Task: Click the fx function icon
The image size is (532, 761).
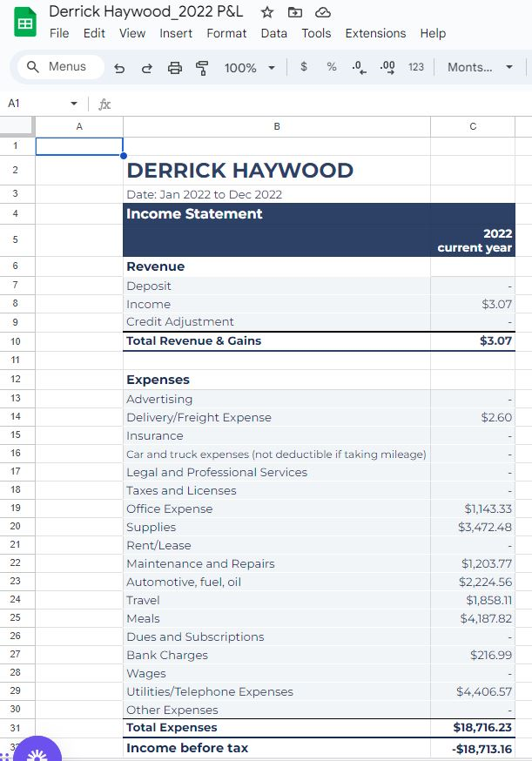Action: pyautogui.click(x=104, y=104)
